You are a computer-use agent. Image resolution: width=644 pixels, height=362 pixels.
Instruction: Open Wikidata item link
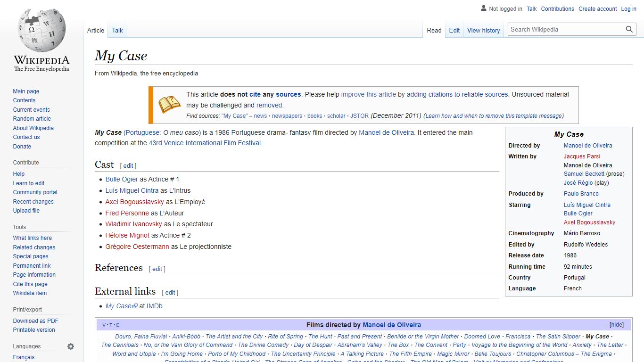30,293
